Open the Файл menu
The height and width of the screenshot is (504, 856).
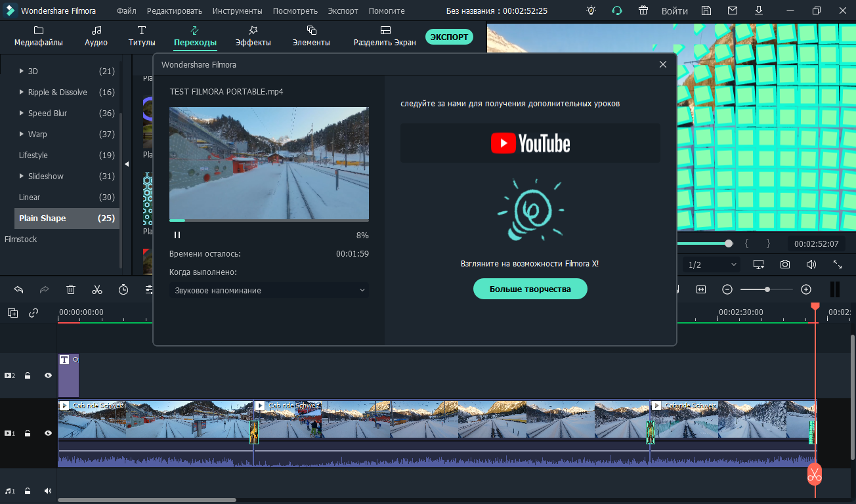click(127, 11)
